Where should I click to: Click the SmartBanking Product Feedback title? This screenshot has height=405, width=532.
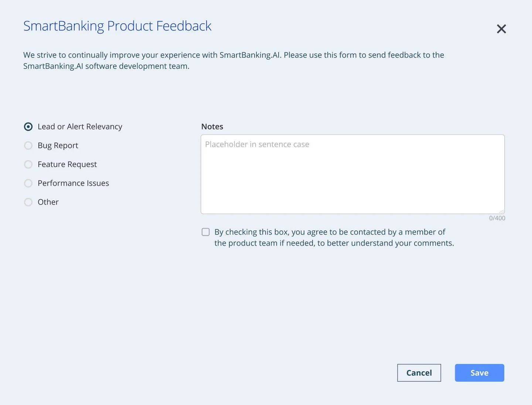click(x=117, y=26)
